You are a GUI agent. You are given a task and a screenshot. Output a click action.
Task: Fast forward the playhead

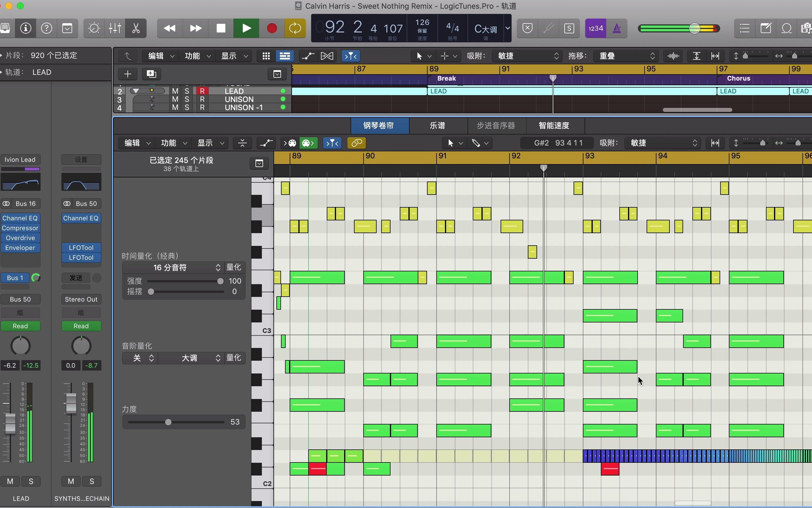(x=195, y=28)
